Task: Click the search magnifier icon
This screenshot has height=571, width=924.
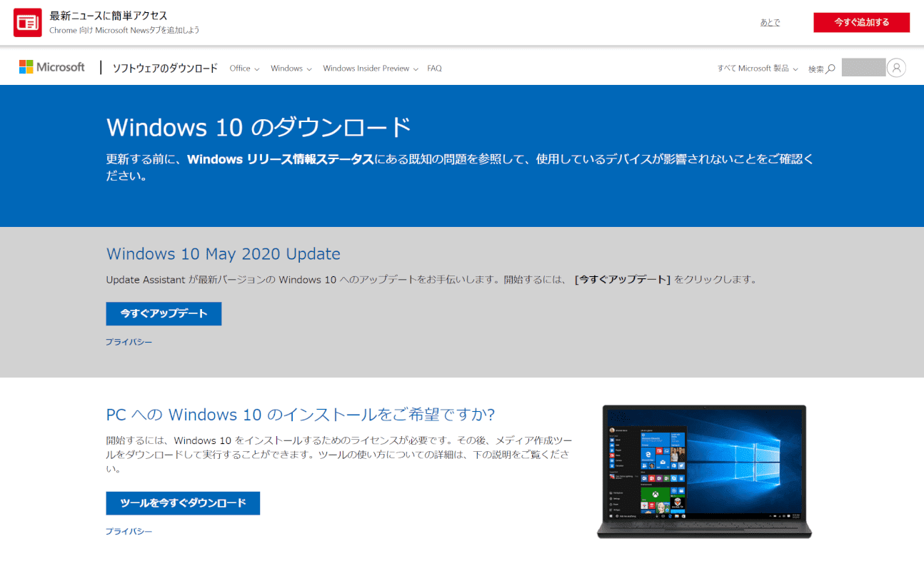Action: (x=830, y=69)
